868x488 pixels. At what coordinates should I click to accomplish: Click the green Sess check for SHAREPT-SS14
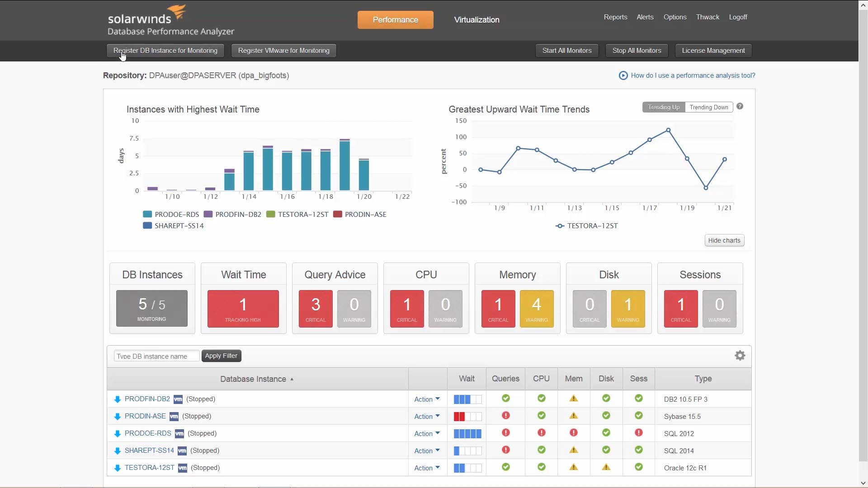[x=639, y=450]
